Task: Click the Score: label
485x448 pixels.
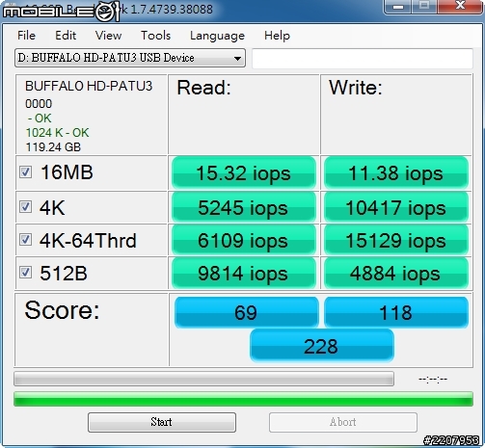Action: [x=62, y=310]
